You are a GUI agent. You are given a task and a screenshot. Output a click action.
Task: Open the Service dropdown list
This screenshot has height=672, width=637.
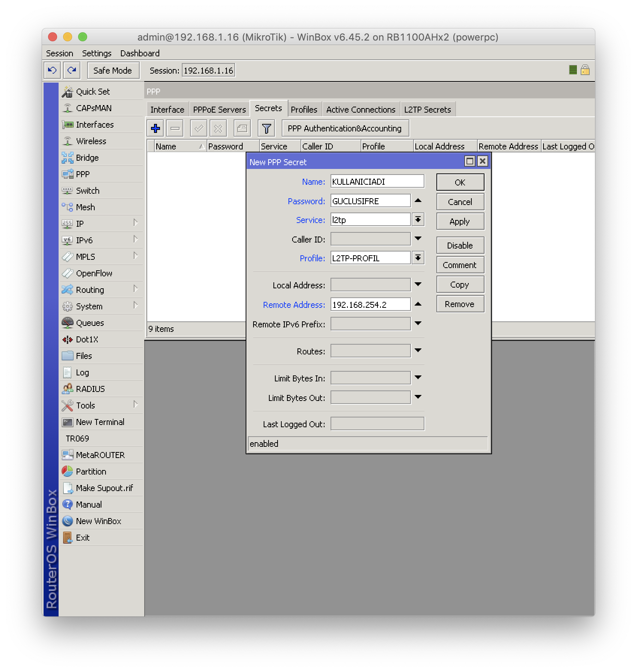tap(418, 220)
